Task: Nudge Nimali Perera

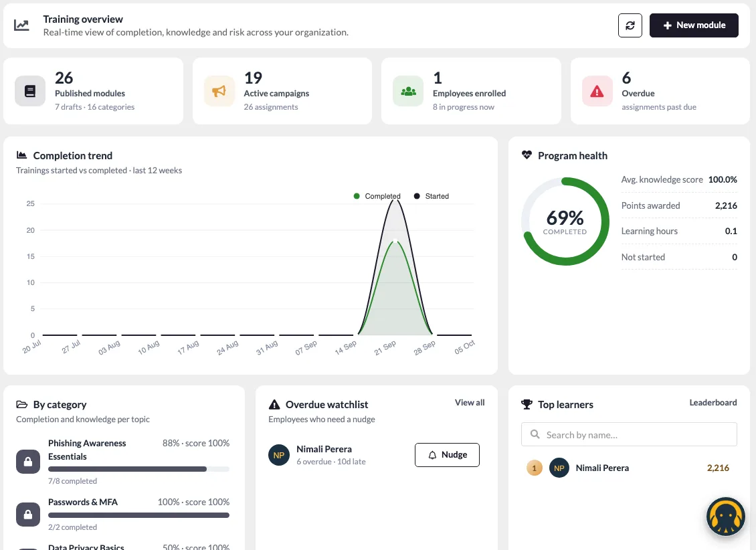Action: 447,455
